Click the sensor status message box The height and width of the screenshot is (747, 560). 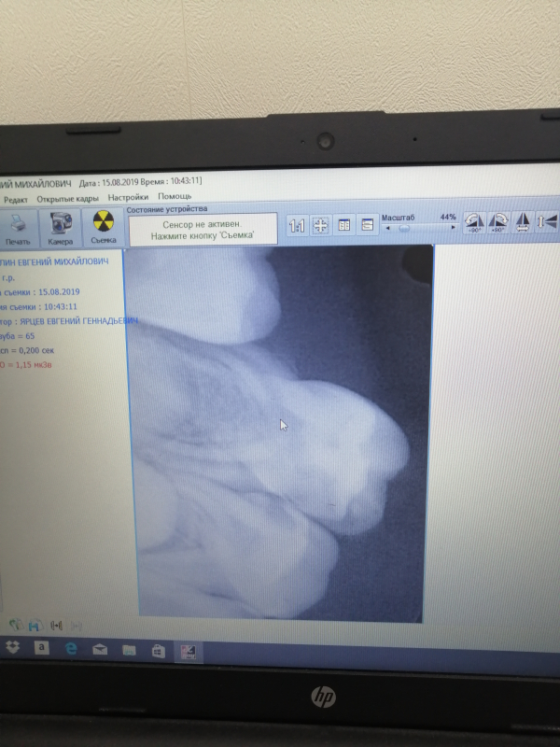[x=203, y=230]
